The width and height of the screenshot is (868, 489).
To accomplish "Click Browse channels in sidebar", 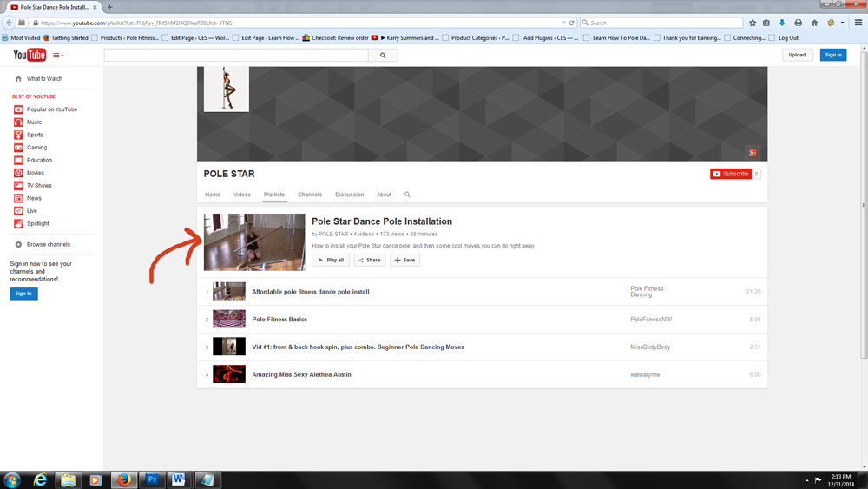I will pos(48,245).
